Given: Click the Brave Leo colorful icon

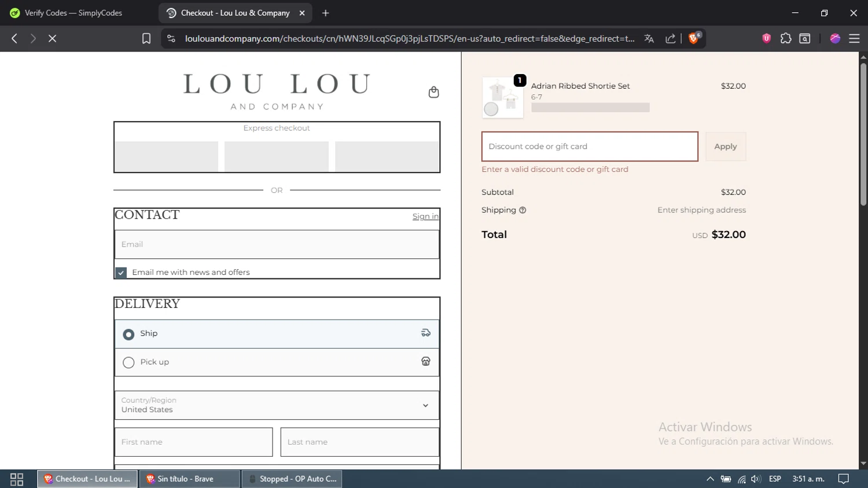Looking at the screenshot, I should point(835,38).
